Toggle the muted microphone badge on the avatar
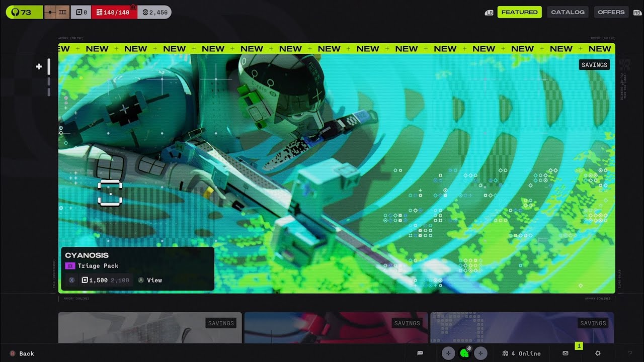This screenshot has width=644, height=362. pyautogui.click(x=469, y=348)
